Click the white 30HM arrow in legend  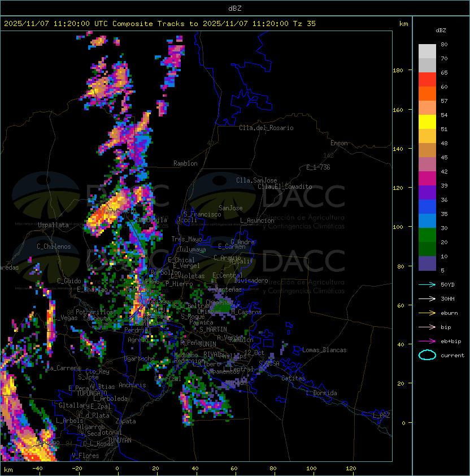click(427, 299)
